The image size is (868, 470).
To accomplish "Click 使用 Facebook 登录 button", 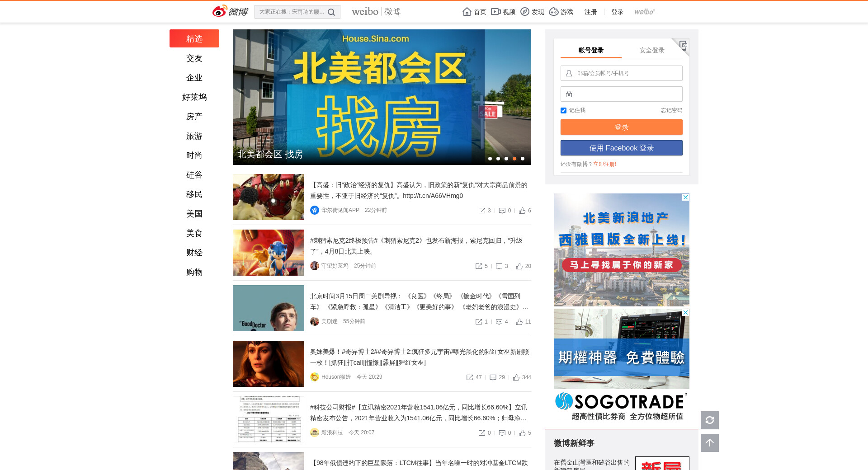I will (x=621, y=148).
